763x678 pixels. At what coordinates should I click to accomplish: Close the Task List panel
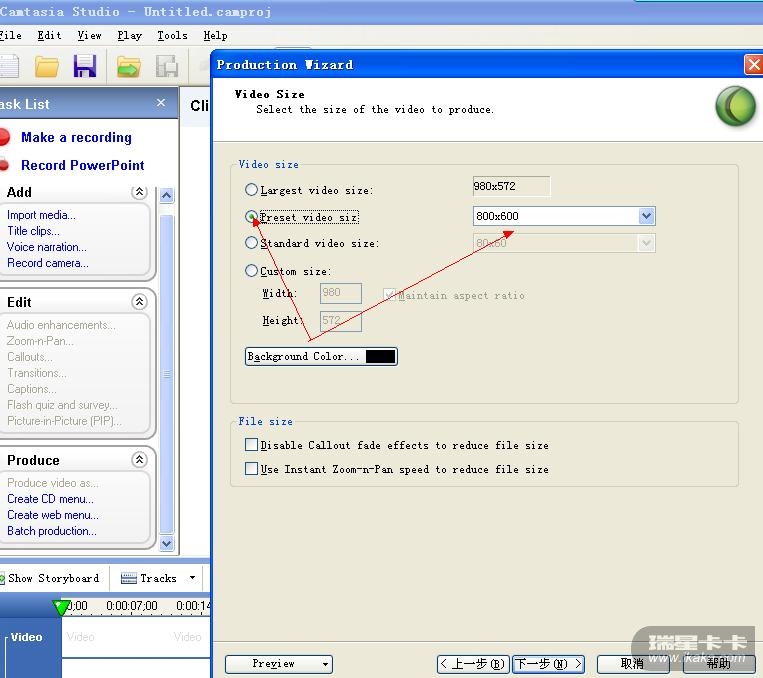pyautogui.click(x=161, y=103)
